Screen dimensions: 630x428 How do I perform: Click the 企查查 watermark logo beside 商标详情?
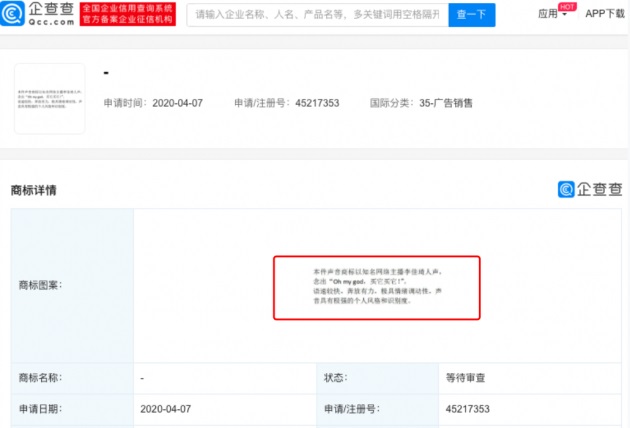[x=590, y=189]
